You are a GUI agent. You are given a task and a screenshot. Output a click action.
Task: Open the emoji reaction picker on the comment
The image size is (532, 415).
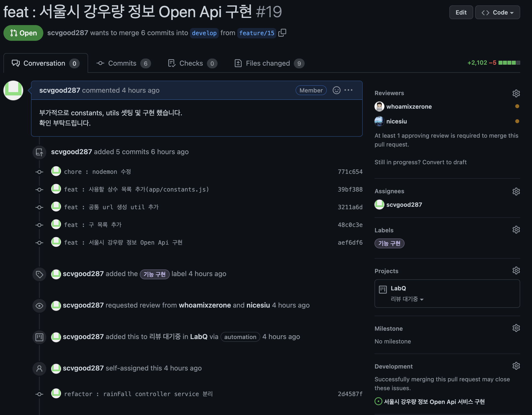click(336, 90)
